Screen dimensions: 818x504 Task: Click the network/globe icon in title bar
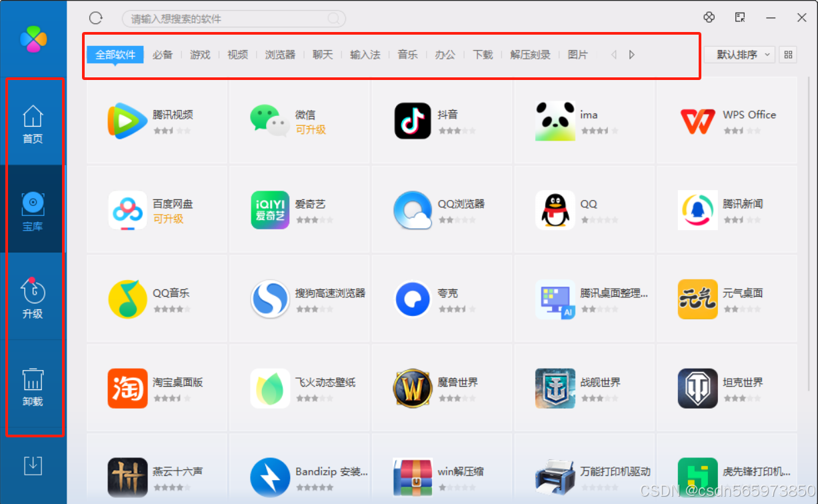point(709,18)
